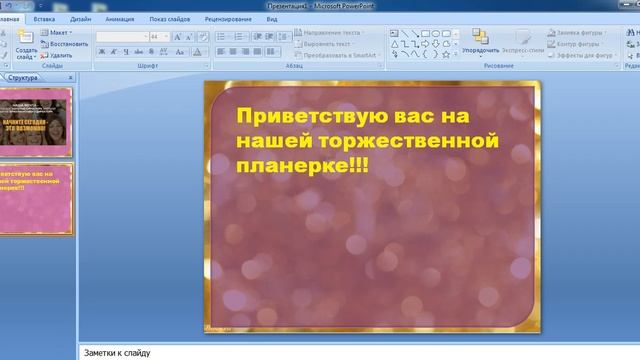This screenshot has height=360, width=640.
Task: Open the Рецензирование ribbon tab
Action: [228, 19]
